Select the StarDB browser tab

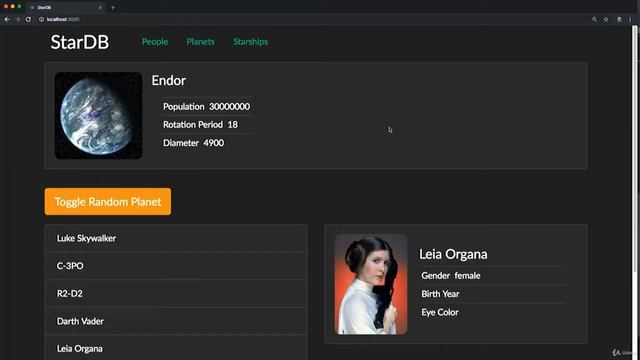[x=65, y=7]
